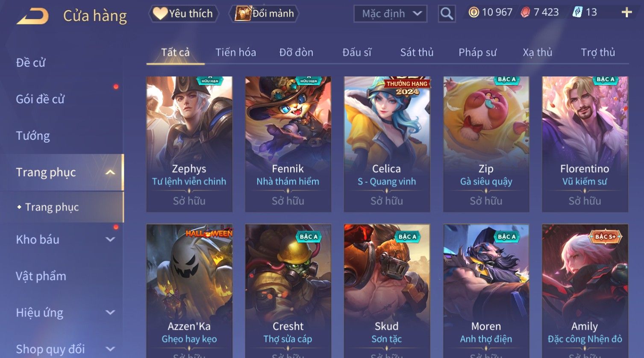Screen dimensions: 644x358
Task: Tap the plus icon to add currency
Action: coord(626,12)
